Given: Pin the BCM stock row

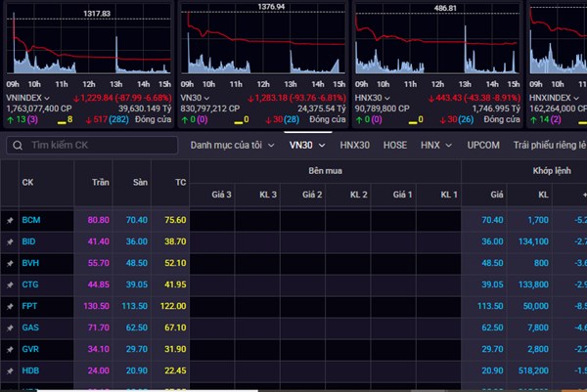Looking at the screenshot, I should click(10, 221).
